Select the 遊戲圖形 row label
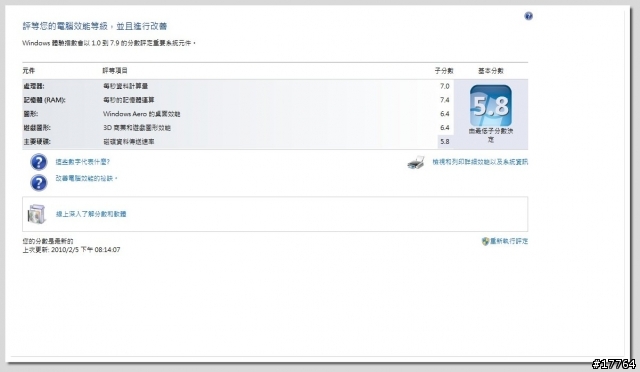The width and height of the screenshot is (640, 372). coord(37,128)
